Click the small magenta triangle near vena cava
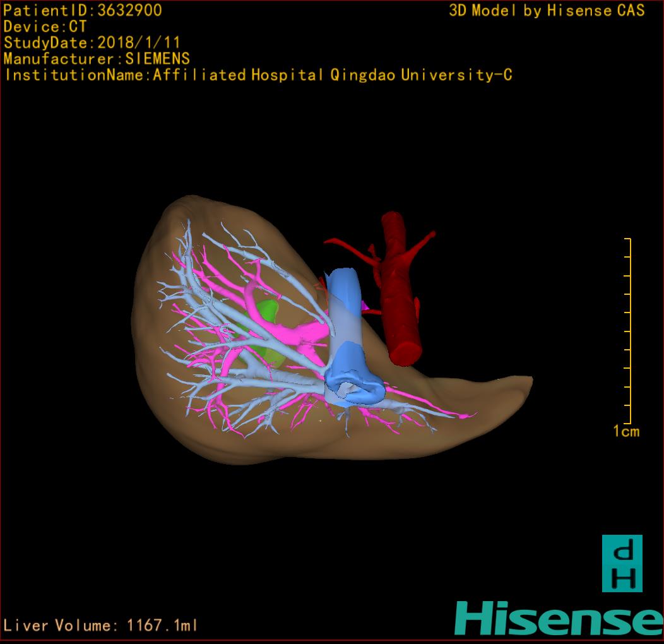 tap(364, 306)
